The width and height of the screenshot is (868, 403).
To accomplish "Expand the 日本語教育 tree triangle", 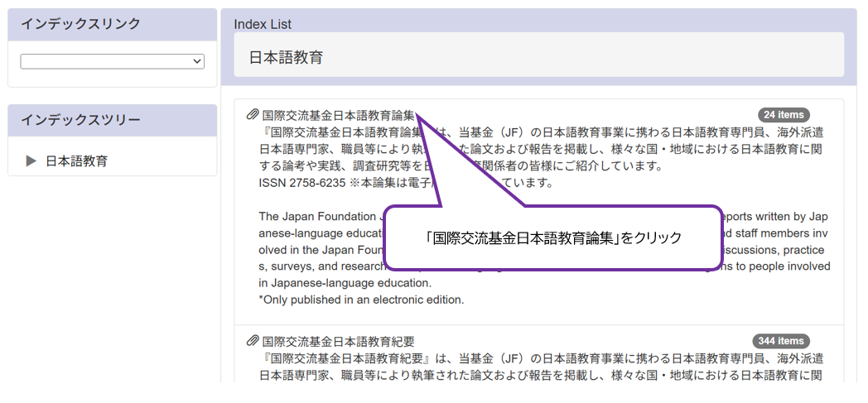I will point(31,161).
